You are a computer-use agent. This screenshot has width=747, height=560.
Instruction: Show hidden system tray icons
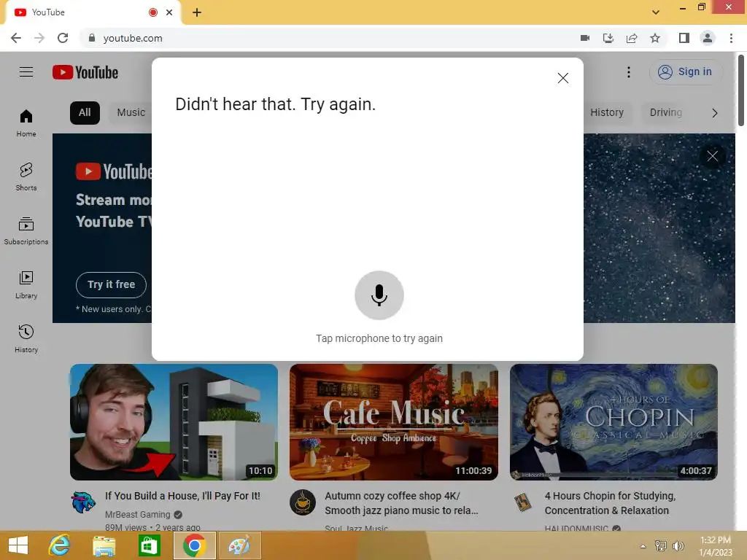(643, 546)
